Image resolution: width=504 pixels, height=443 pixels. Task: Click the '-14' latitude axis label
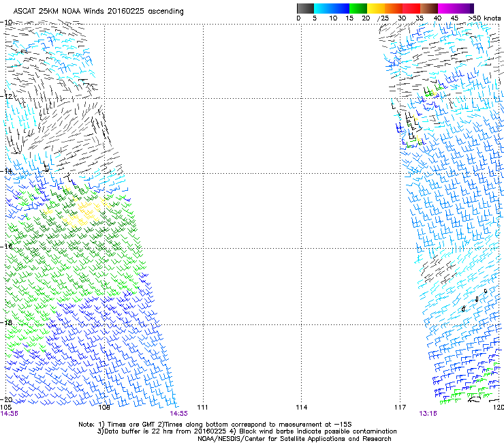click(6, 171)
